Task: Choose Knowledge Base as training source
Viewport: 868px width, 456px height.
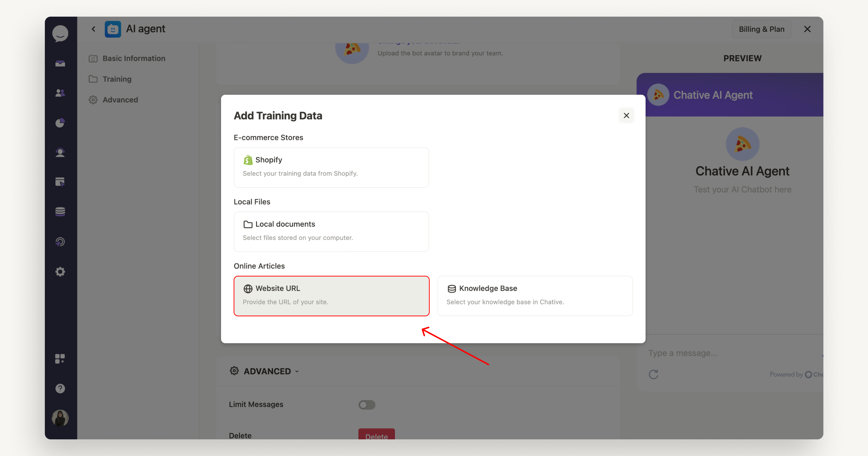Action: click(535, 295)
